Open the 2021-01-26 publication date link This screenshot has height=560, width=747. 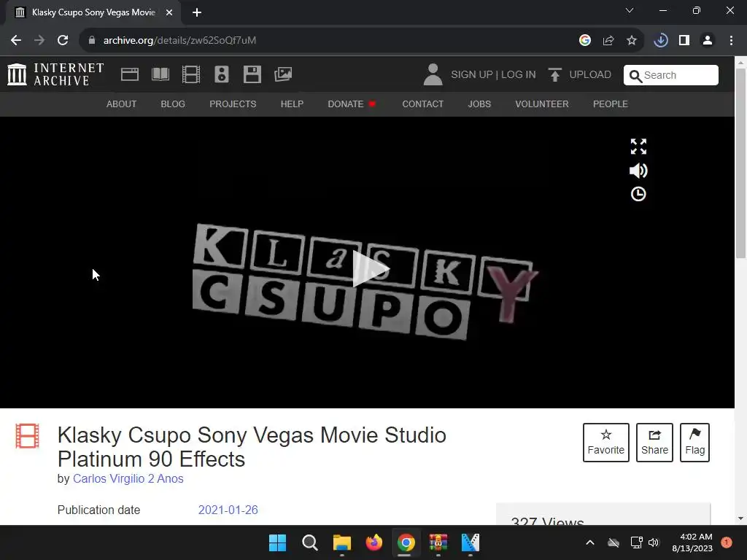point(228,510)
